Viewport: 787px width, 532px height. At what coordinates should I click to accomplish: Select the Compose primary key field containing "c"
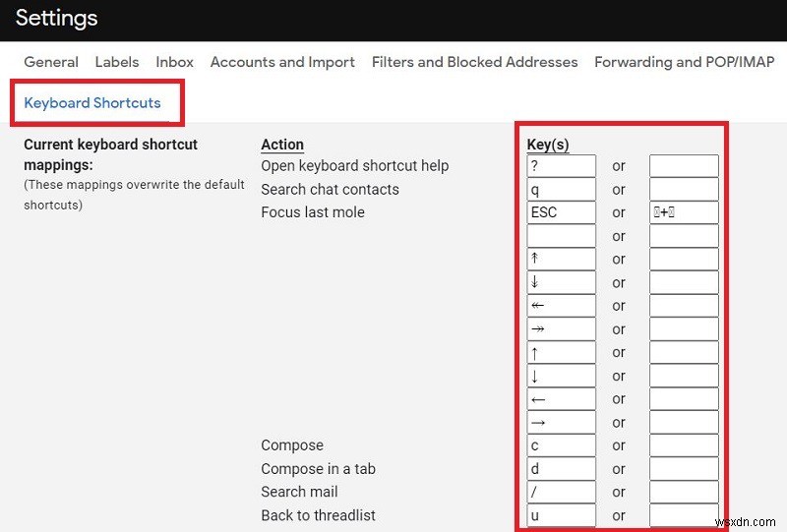pos(562,445)
